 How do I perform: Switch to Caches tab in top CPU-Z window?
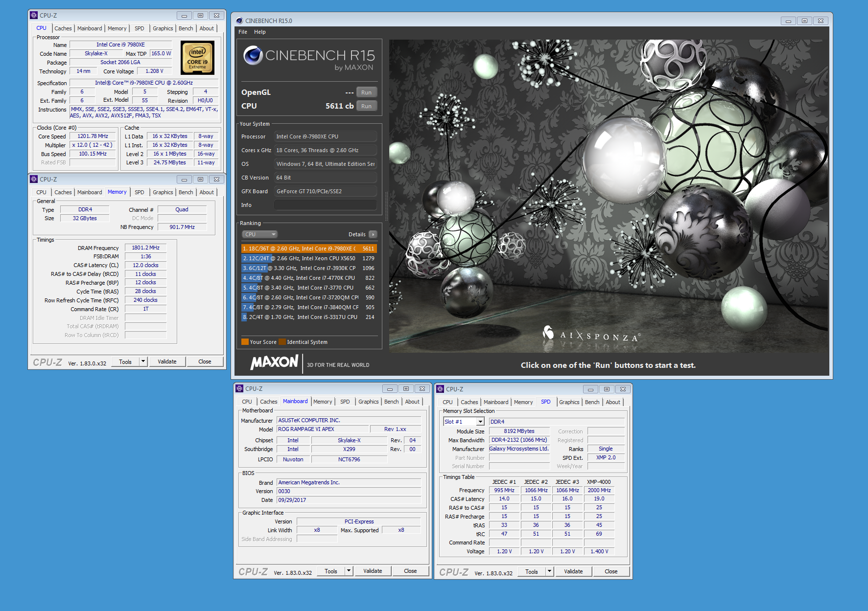[63, 28]
